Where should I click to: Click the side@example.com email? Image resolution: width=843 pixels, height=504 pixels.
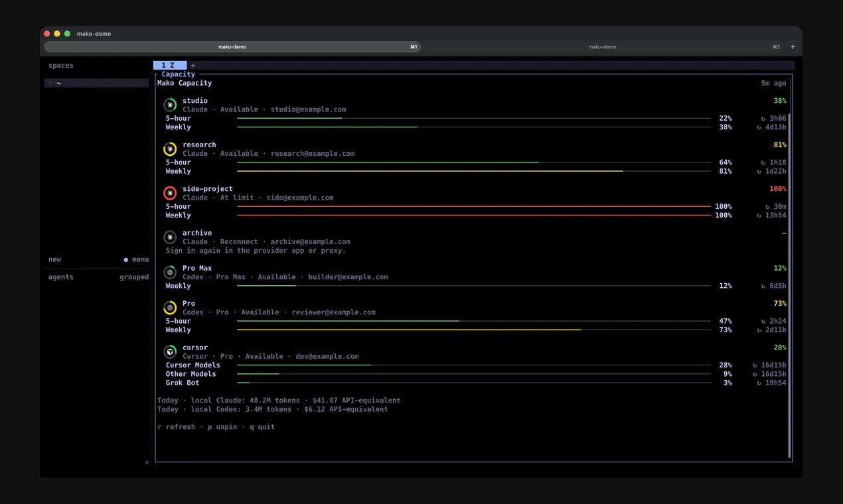300,198
